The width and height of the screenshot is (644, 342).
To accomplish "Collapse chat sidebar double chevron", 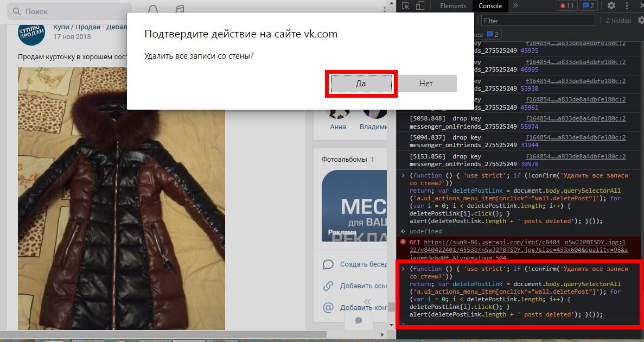I will tap(367, 301).
